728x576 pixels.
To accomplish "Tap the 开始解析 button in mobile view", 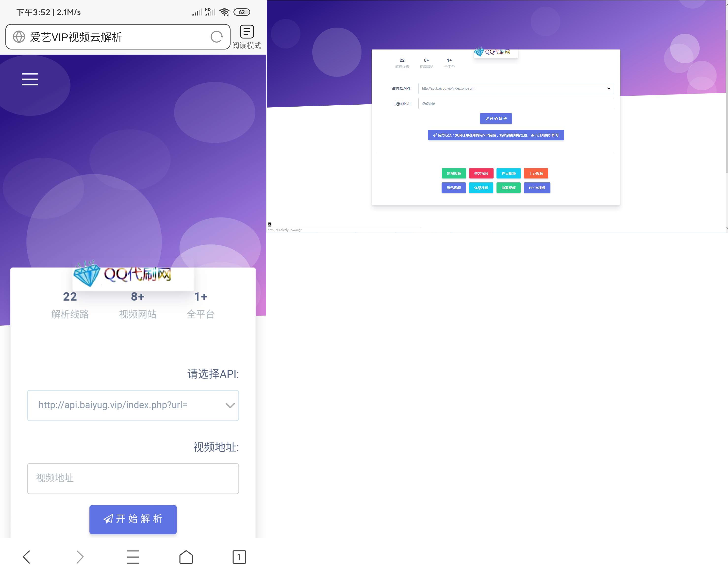I will (x=133, y=519).
